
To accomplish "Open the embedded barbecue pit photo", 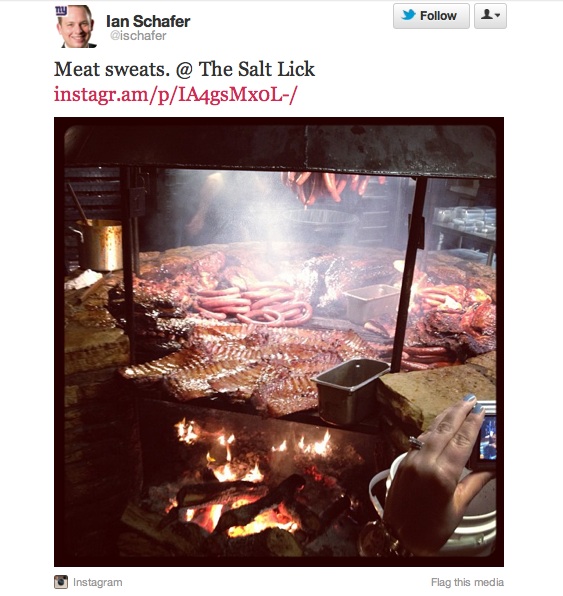I will click(x=279, y=342).
